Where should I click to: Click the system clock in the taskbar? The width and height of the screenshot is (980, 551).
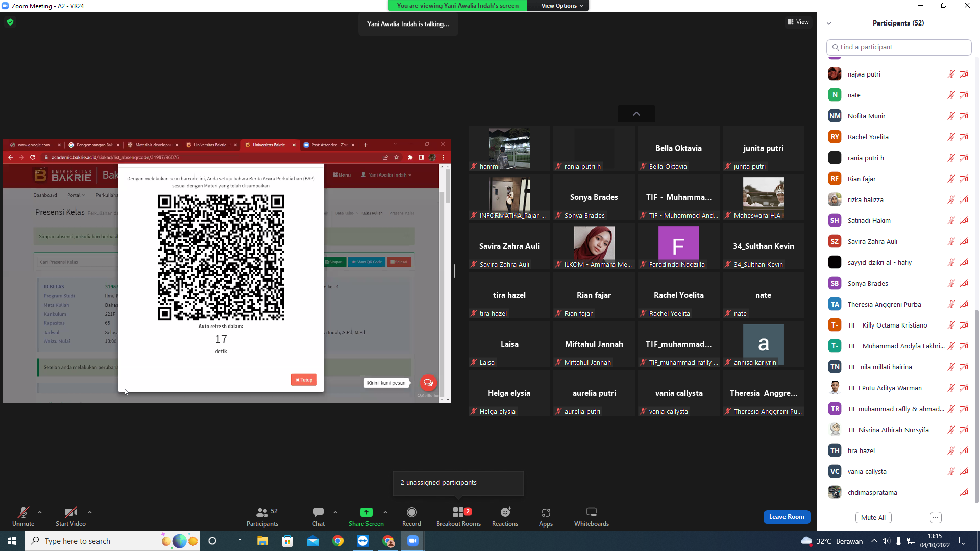click(935, 541)
